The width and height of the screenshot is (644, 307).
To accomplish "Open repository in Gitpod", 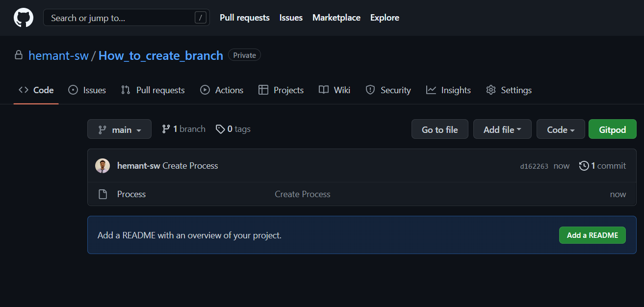I will (613, 129).
